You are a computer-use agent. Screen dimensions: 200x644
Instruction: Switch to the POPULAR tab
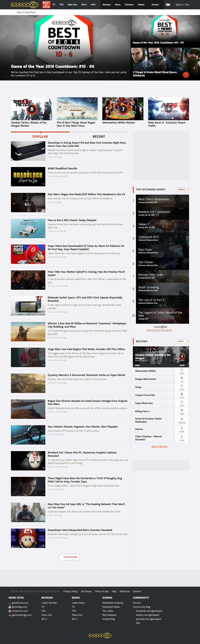pos(40,136)
